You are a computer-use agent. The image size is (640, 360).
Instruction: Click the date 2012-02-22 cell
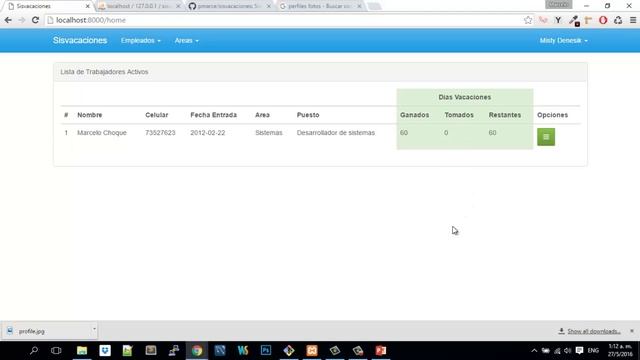tap(207, 133)
